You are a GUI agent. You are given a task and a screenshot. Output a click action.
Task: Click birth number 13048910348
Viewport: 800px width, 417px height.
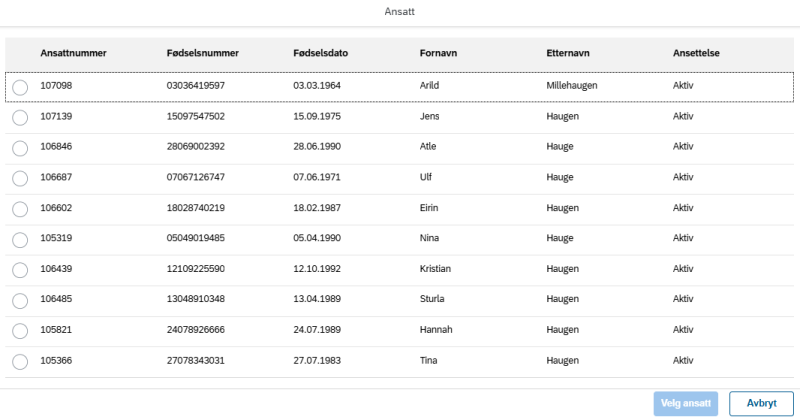pyautogui.click(x=195, y=299)
